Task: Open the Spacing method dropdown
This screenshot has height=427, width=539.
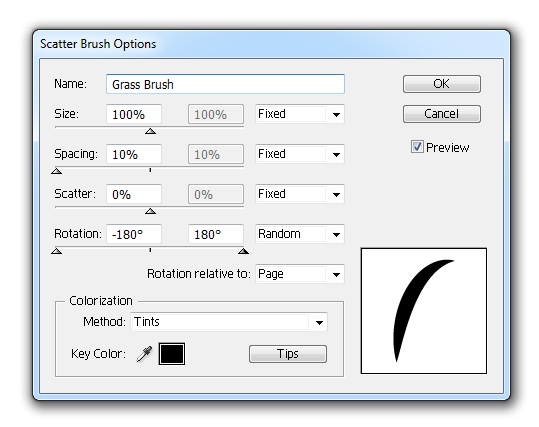Action: click(x=300, y=154)
